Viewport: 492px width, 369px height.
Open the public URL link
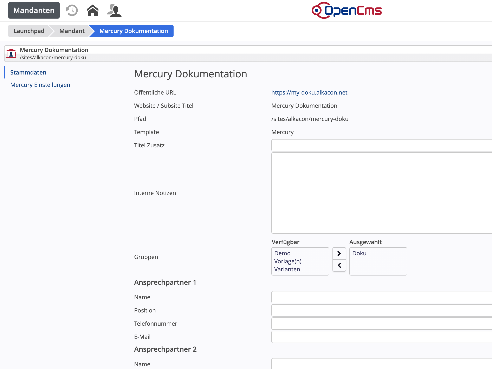[310, 92]
